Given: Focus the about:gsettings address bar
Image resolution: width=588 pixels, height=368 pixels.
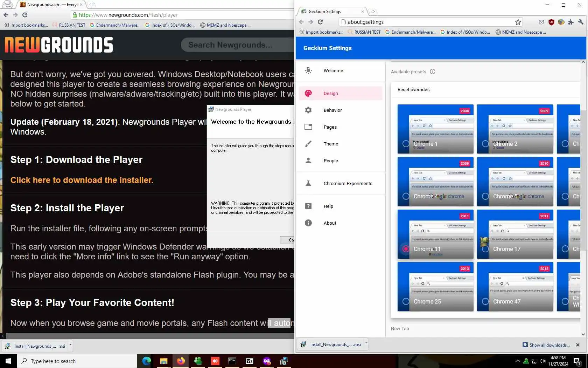Looking at the screenshot, I should coord(431,22).
